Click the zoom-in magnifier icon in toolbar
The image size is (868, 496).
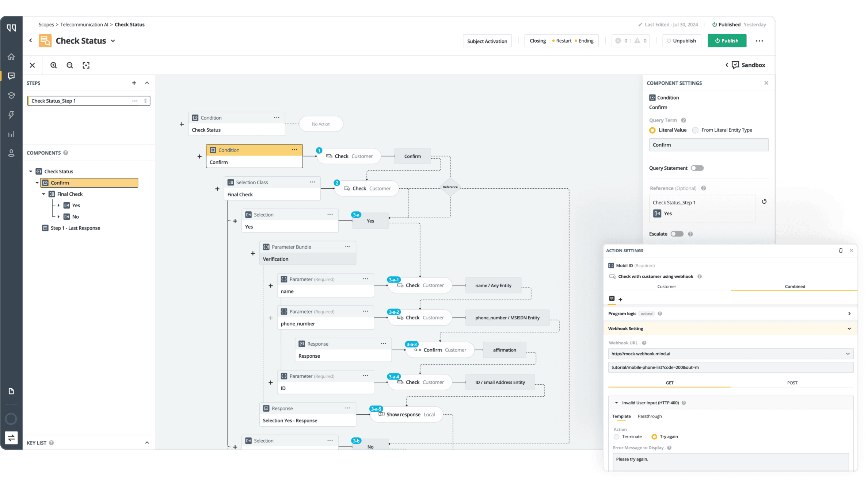pyautogui.click(x=54, y=65)
